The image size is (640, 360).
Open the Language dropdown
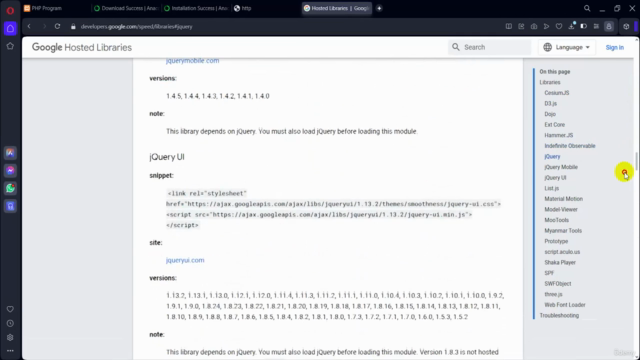coord(567,47)
